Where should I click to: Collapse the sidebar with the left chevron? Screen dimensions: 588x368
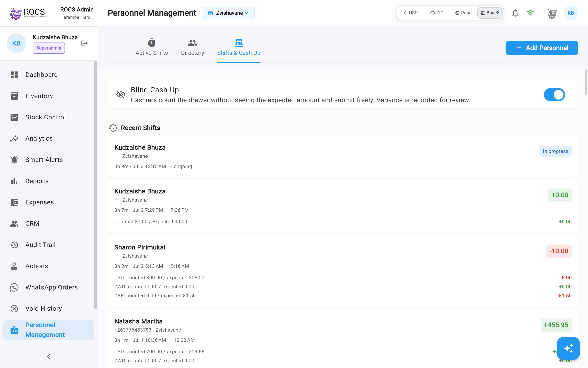click(49, 356)
